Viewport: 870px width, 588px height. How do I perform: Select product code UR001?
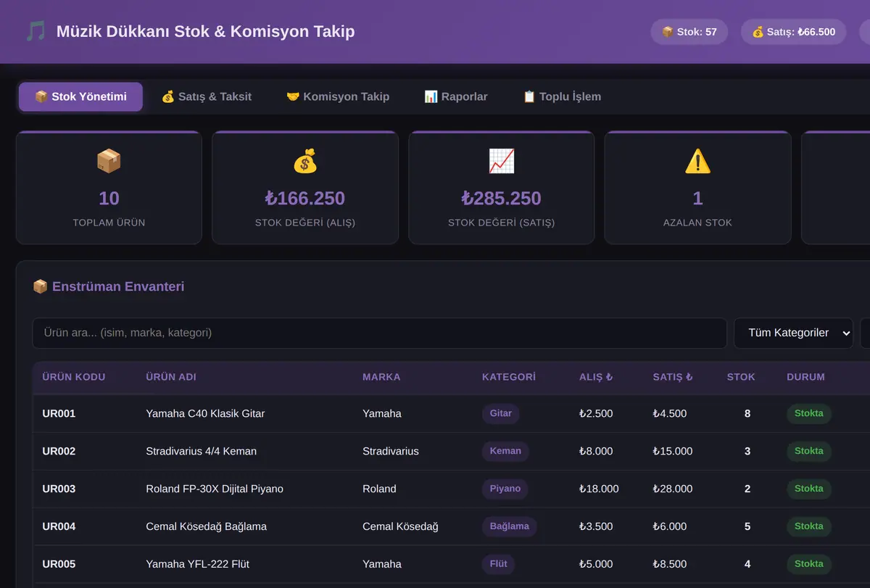(59, 413)
